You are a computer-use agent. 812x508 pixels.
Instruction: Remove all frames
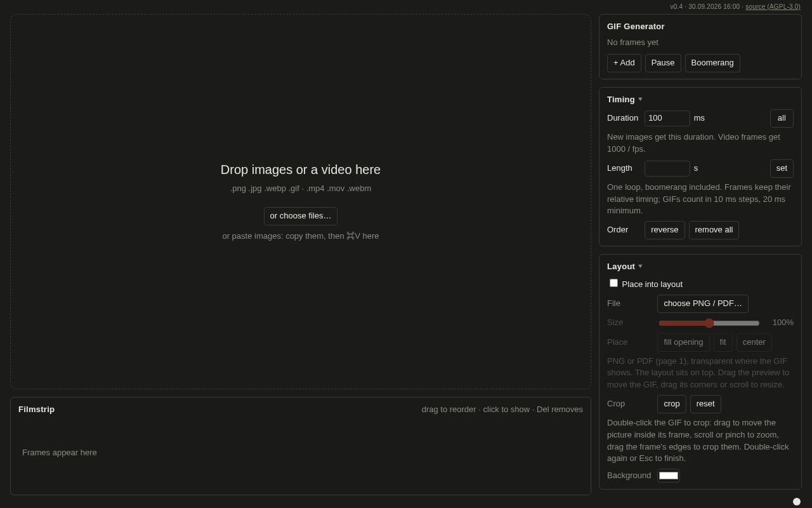point(714,230)
